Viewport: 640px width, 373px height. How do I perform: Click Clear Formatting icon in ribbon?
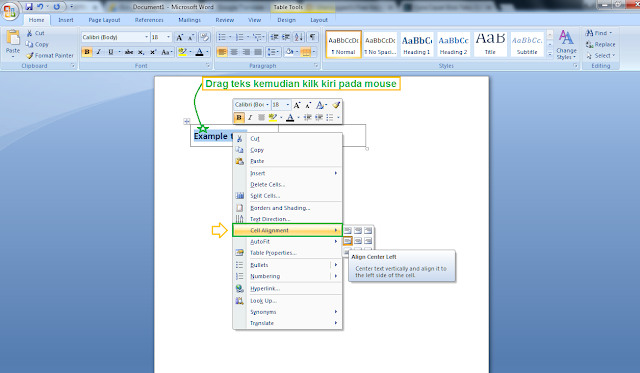(204, 37)
